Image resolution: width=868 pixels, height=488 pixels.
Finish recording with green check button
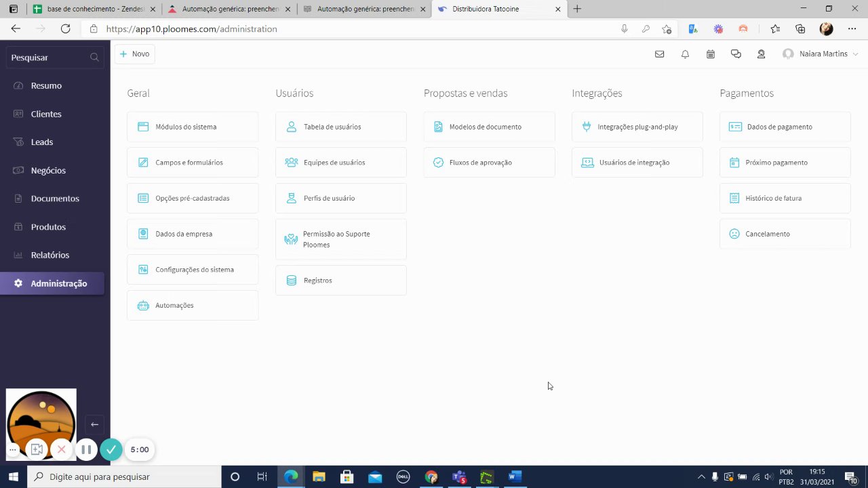pyautogui.click(x=111, y=449)
